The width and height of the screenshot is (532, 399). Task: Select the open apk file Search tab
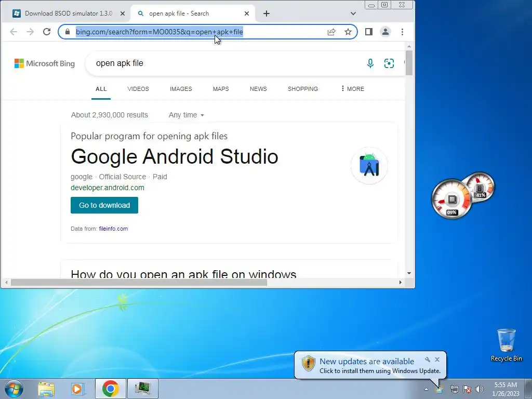193,14
